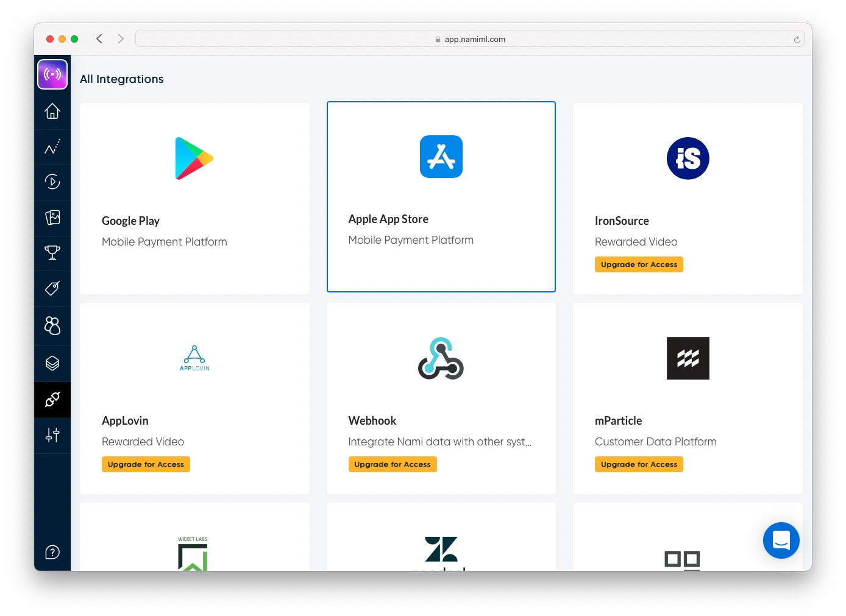Viewport: 846px width, 616px height.
Task: Go back with browser back arrow
Action: (99, 39)
